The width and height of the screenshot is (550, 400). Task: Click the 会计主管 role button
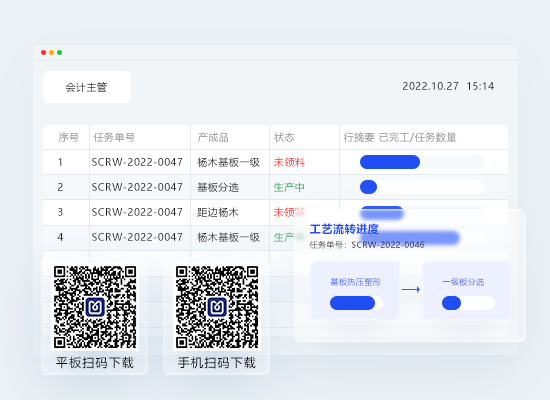click(87, 87)
